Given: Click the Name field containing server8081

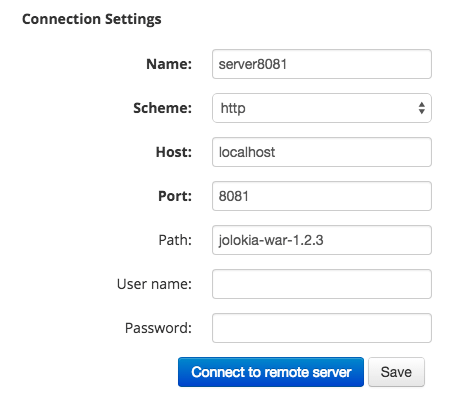Looking at the screenshot, I should (322, 64).
